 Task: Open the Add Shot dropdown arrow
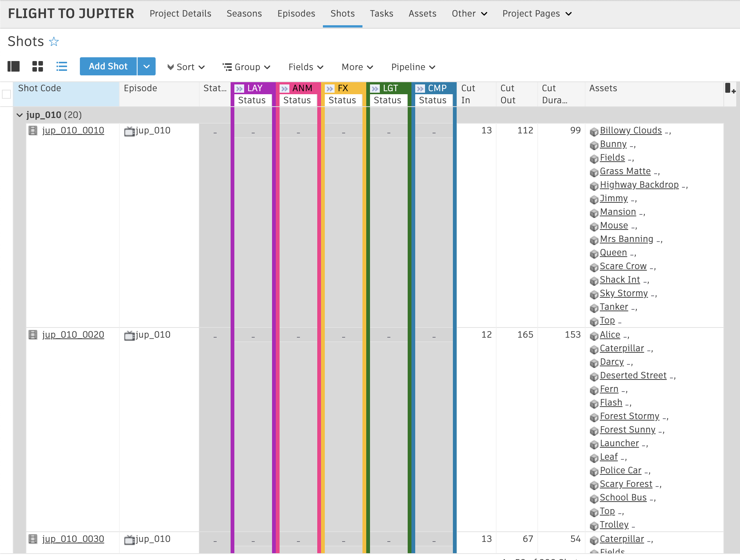(x=147, y=67)
